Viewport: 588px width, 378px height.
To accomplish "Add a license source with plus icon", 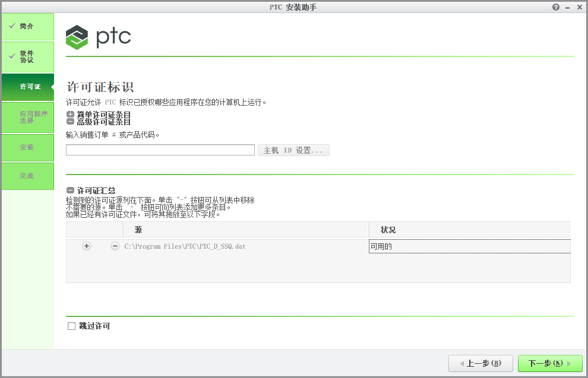I will tap(87, 246).
